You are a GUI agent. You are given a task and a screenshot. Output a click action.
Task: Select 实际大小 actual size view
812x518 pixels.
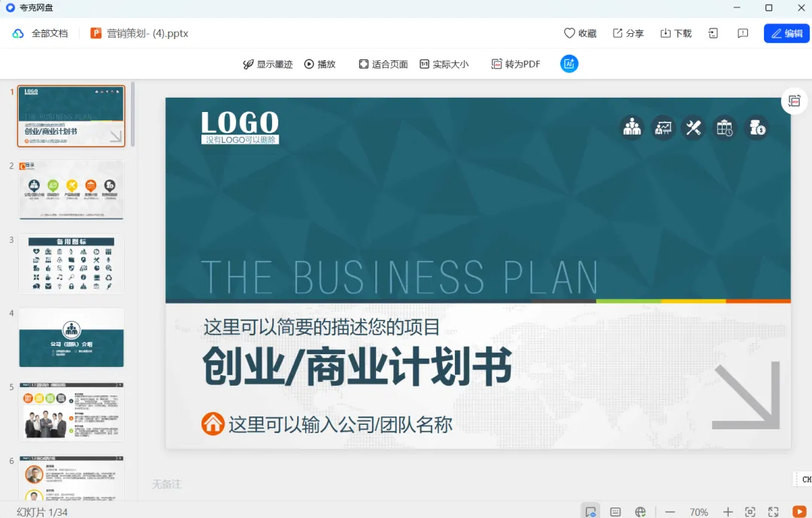tap(444, 64)
